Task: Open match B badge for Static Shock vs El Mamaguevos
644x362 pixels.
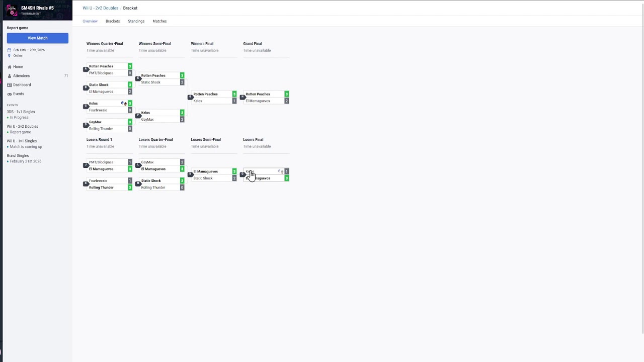Action: click(x=86, y=88)
